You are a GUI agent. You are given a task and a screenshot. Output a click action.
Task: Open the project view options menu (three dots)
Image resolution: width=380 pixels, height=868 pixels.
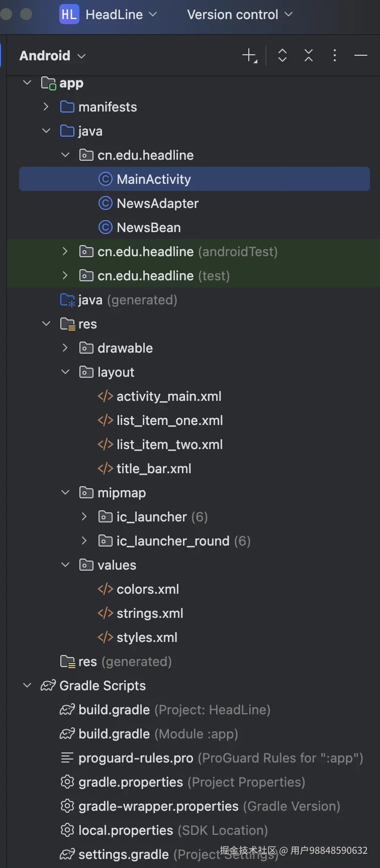click(335, 55)
